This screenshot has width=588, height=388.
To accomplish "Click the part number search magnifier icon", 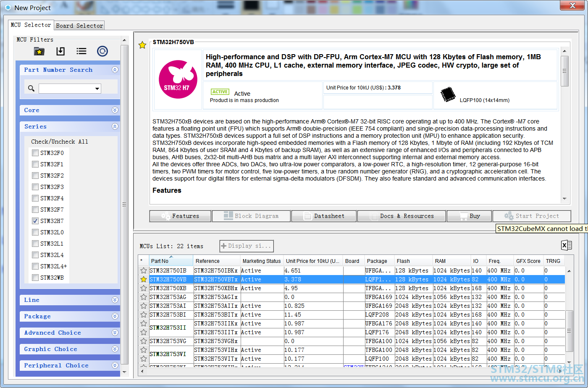I will point(31,89).
